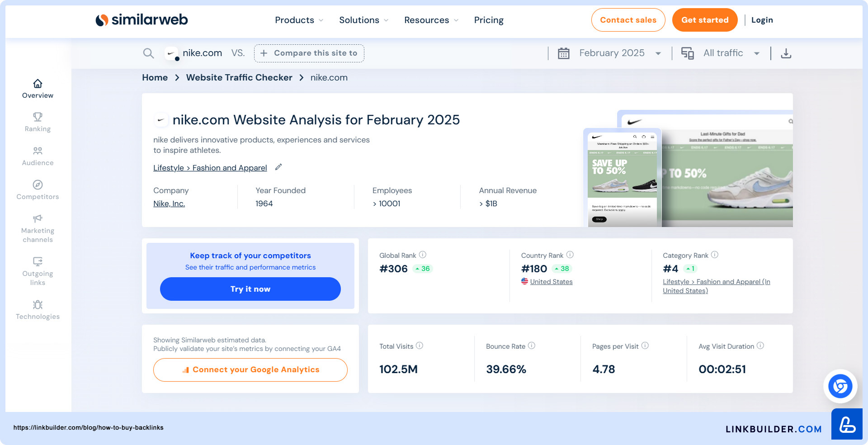Click the LINKBUILDER.COM watermark text

point(774,429)
